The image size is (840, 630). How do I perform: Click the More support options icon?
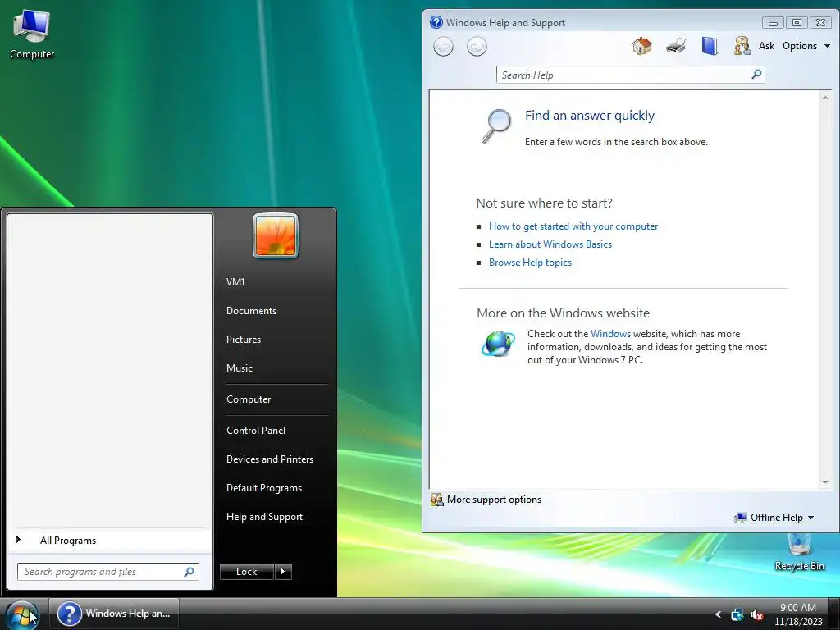click(x=437, y=500)
